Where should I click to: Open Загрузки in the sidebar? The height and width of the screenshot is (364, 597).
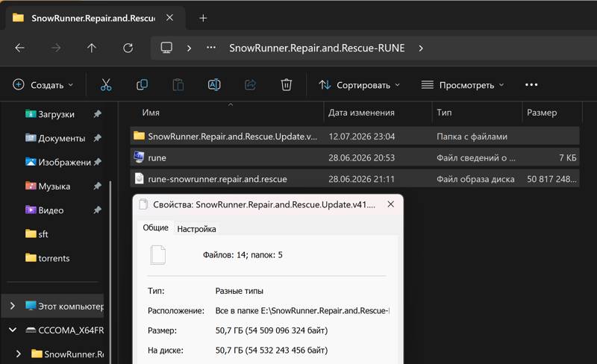pos(56,114)
